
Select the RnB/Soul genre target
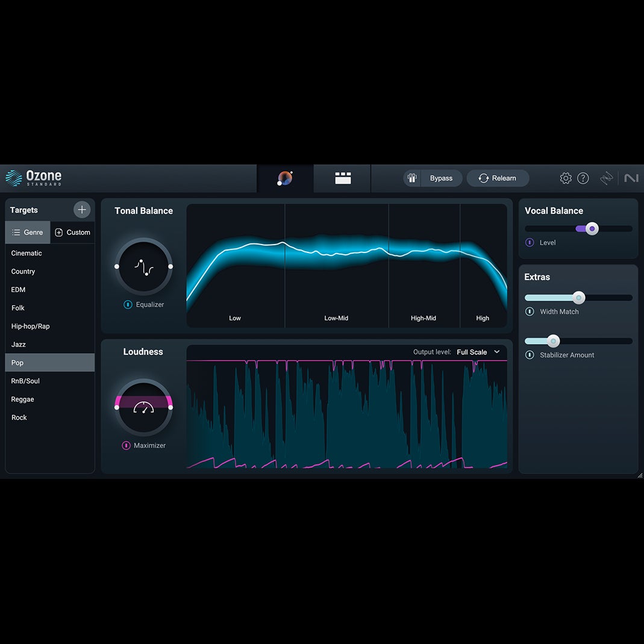pyautogui.click(x=49, y=381)
